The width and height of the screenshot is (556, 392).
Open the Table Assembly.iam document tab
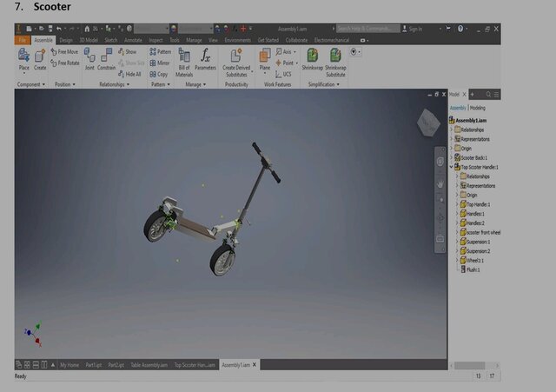(x=149, y=365)
